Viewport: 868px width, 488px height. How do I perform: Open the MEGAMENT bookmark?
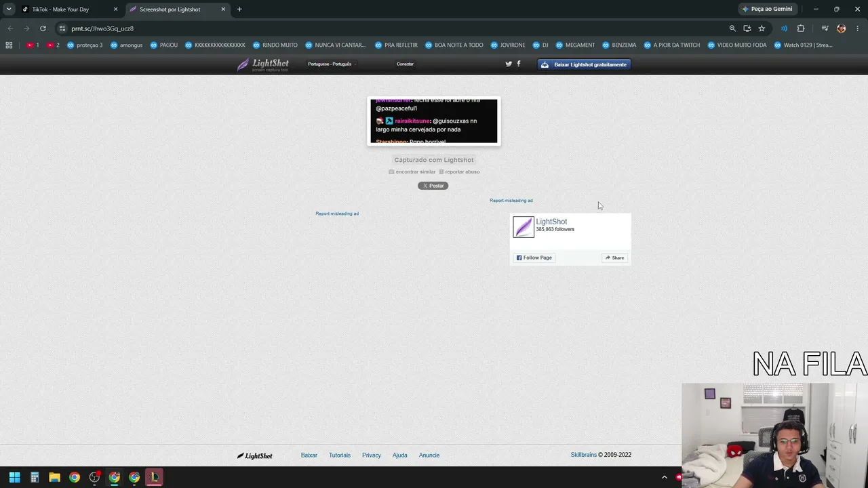coord(575,45)
